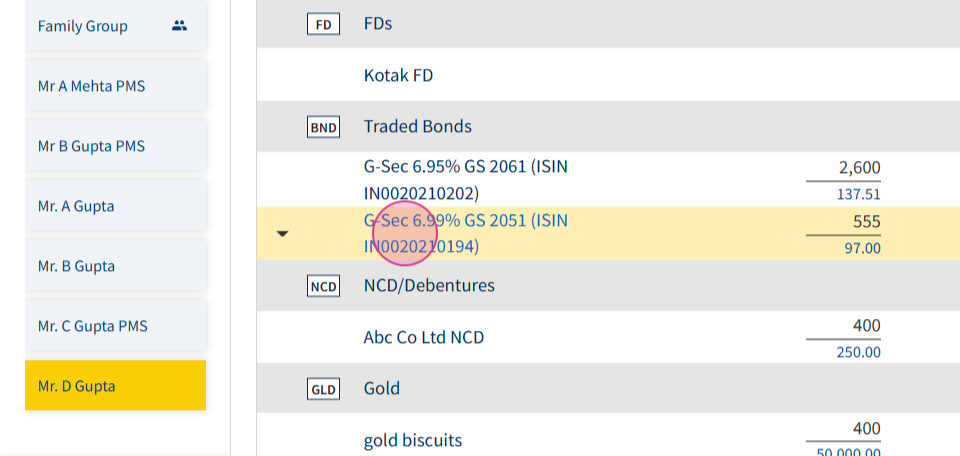The height and width of the screenshot is (456, 960).
Task: Open G-Sec 6.99% GS 2051 bond link
Action: point(465,234)
